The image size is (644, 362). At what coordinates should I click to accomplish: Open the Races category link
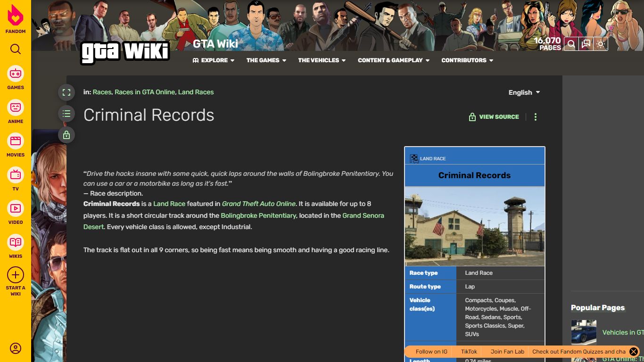pos(102,92)
